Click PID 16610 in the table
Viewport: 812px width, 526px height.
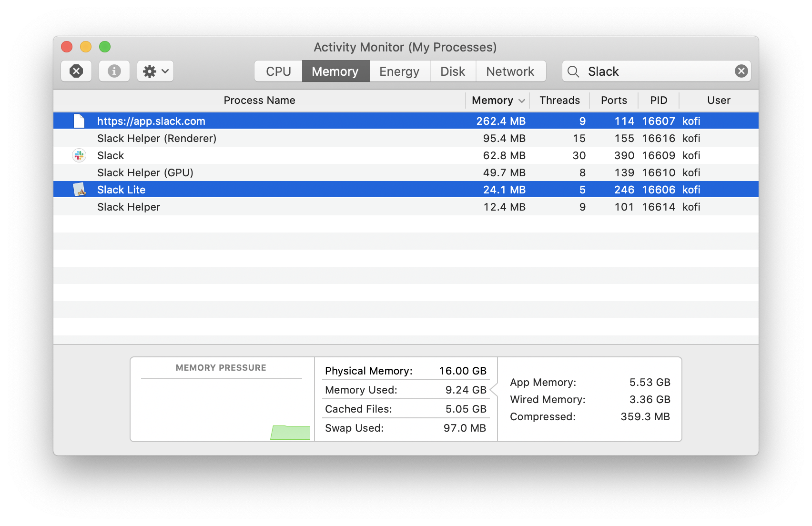659,172
